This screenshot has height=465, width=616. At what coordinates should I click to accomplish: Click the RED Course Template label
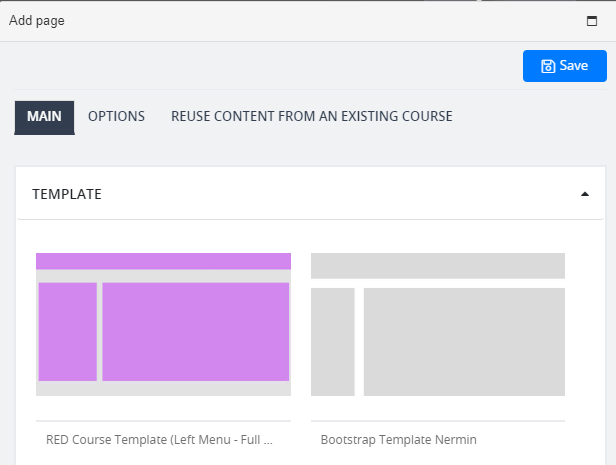[x=159, y=439]
